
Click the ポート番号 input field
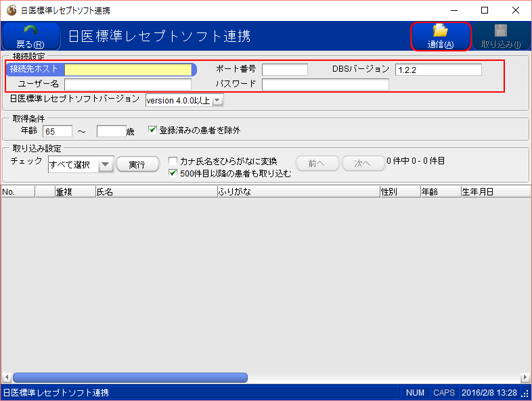(x=285, y=70)
